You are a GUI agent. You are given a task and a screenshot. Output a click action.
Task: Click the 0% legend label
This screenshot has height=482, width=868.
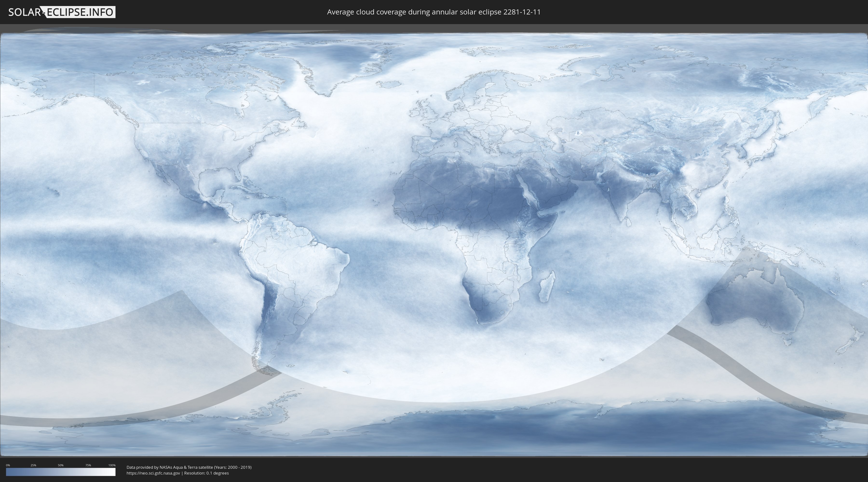pyautogui.click(x=8, y=465)
